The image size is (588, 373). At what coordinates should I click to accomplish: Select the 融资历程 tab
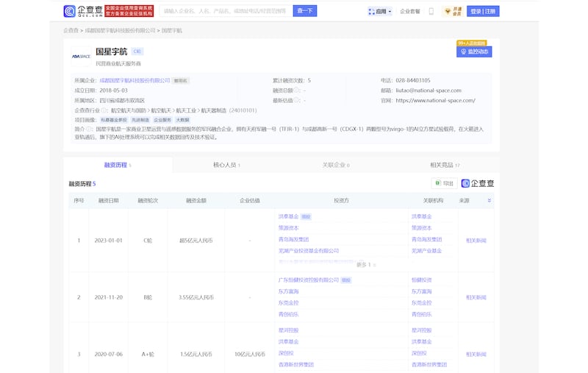coord(117,165)
